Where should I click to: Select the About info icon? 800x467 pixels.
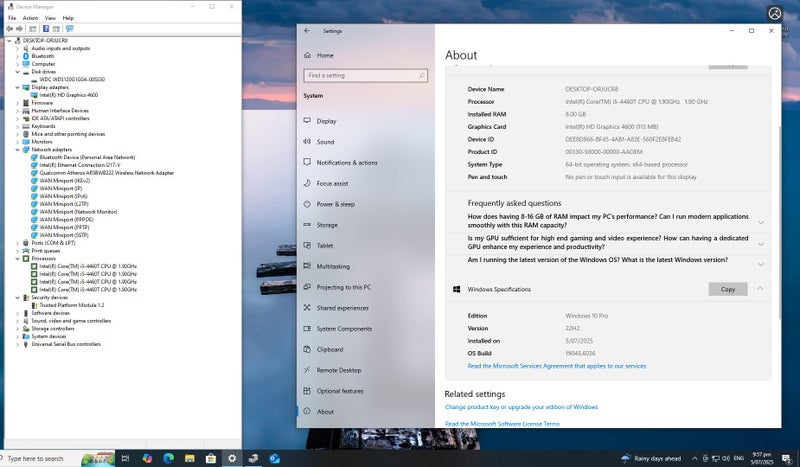click(307, 411)
